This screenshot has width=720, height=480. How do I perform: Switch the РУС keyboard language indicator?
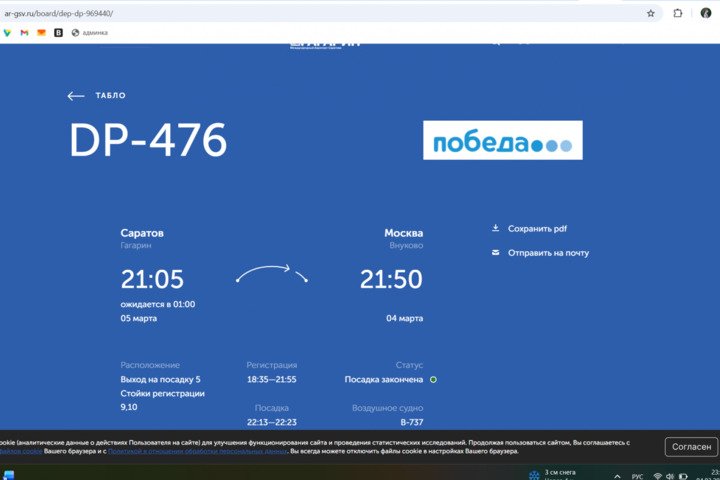(637, 476)
